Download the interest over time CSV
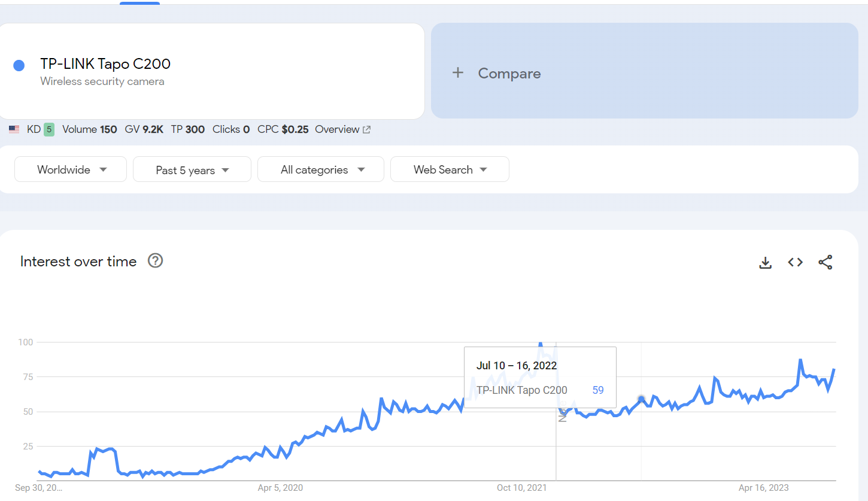868x501 pixels. pyautogui.click(x=765, y=262)
